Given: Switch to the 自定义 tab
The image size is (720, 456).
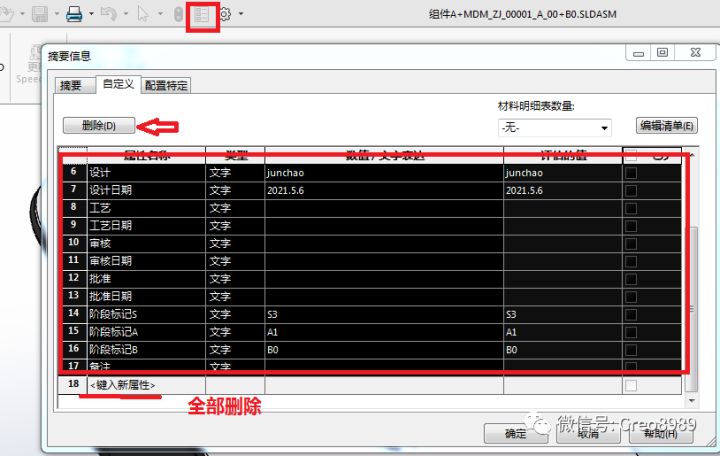Looking at the screenshot, I should (118, 84).
